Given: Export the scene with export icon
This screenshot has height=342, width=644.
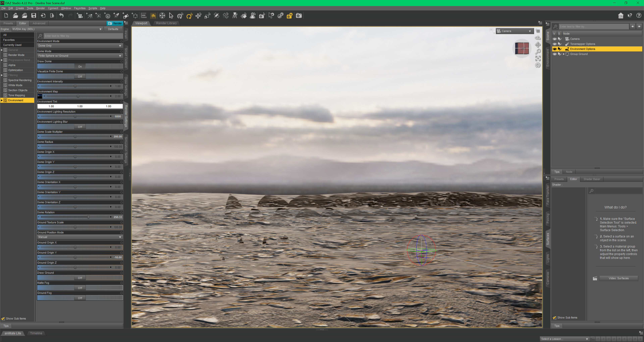Looking at the screenshot, I should click(x=52, y=16).
